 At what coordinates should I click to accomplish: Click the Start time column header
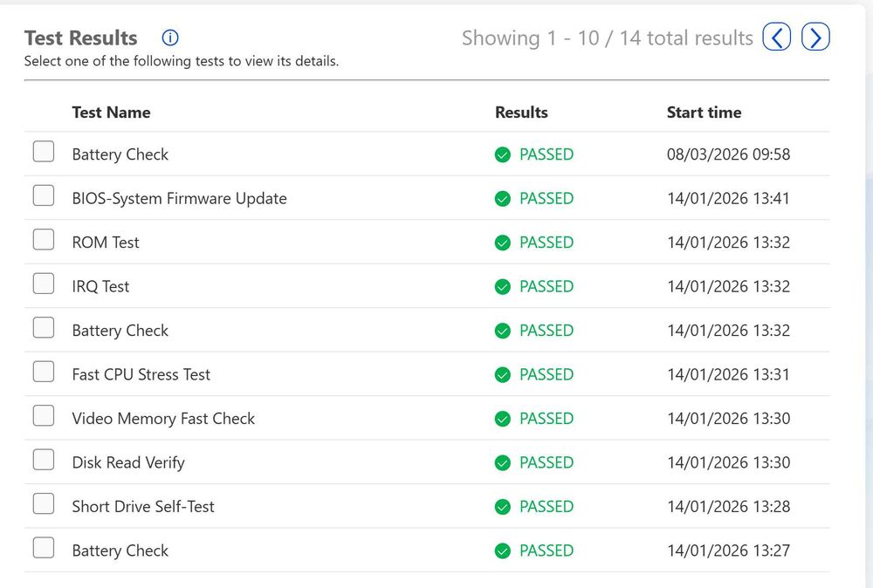pyautogui.click(x=704, y=113)
